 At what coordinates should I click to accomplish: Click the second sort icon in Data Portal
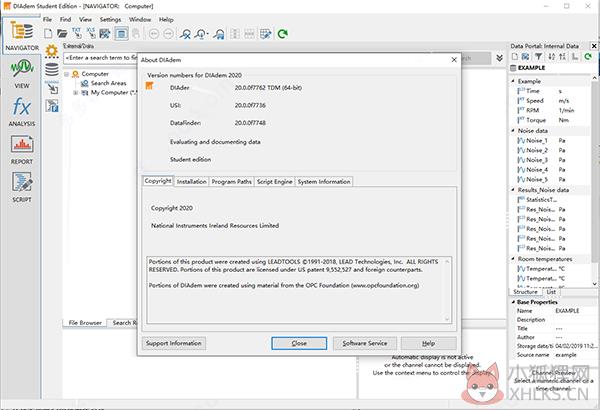[x=562, y=57]
